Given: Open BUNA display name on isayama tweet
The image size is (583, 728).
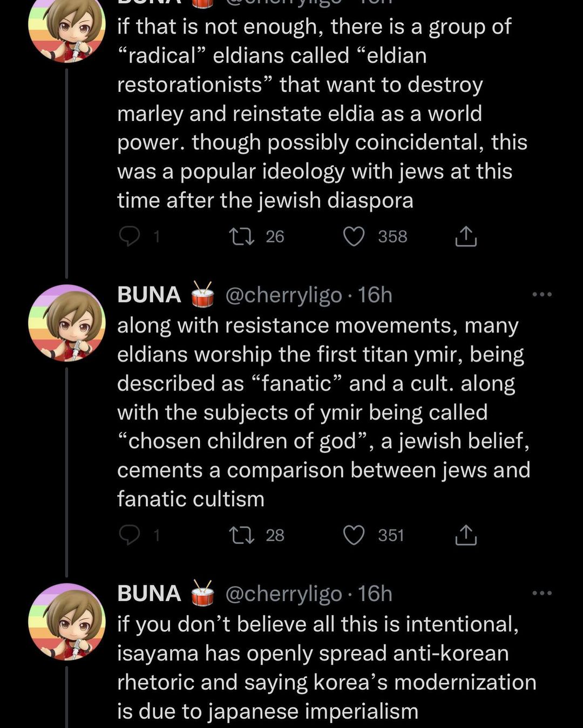Looking at the screenshot, I should [149, 593].
